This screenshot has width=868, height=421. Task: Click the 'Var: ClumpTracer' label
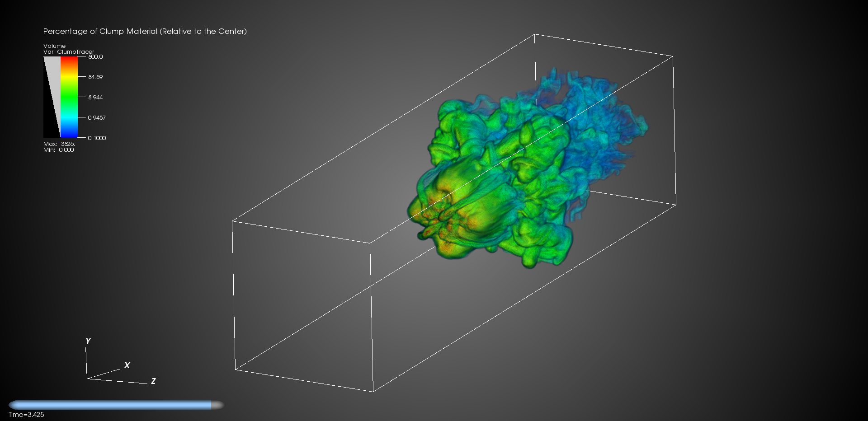coord(69,51)
